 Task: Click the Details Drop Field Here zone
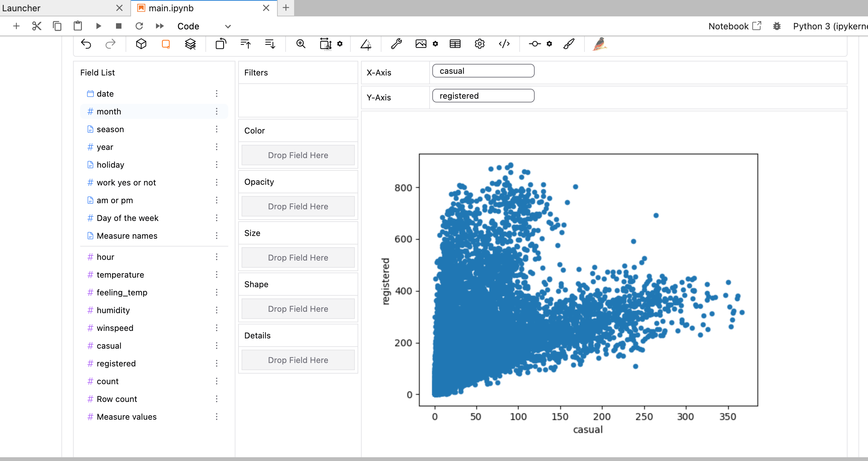298,360
